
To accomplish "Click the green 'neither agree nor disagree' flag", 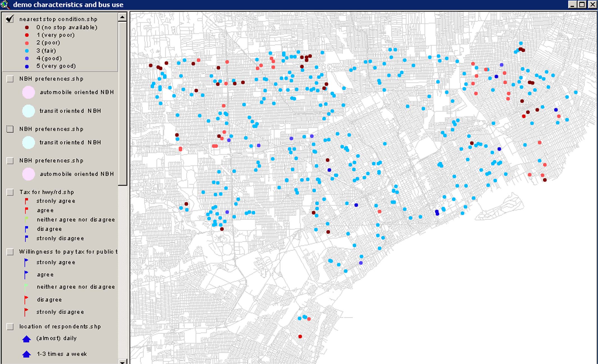I will [26, 220].
